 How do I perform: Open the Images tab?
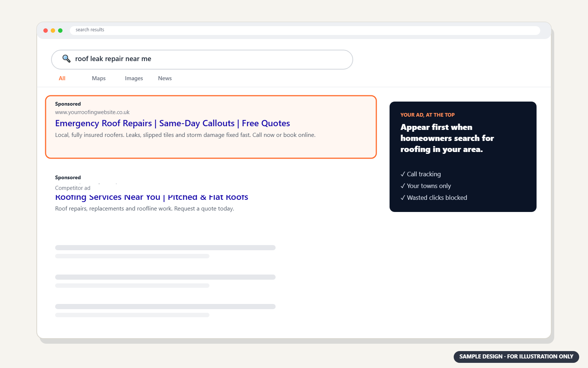(x=134, y=78)
